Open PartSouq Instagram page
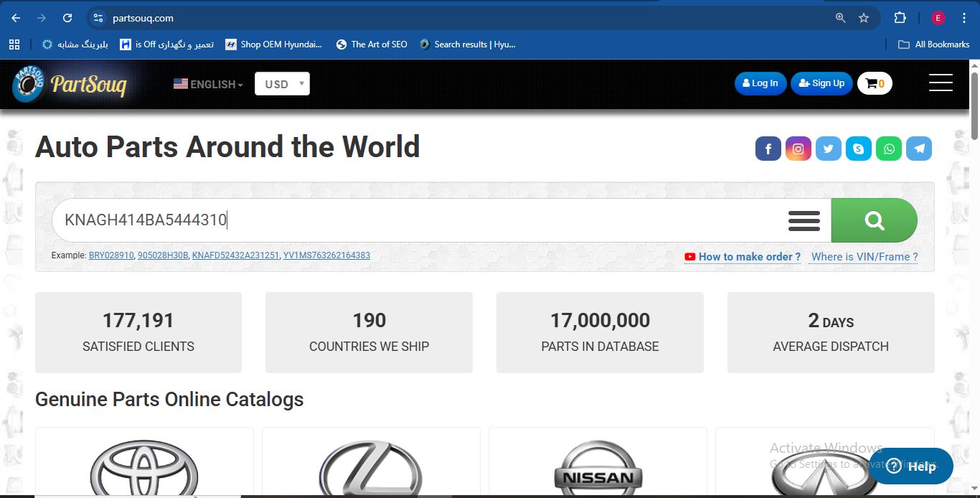This screenshot has height=498, width=980. (798, 149)
